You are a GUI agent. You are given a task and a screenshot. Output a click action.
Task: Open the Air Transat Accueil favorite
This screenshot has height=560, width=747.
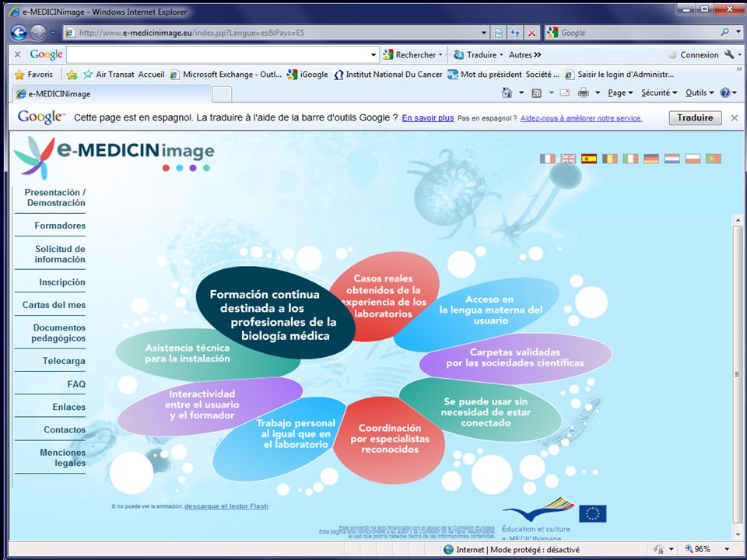[124, 75]
